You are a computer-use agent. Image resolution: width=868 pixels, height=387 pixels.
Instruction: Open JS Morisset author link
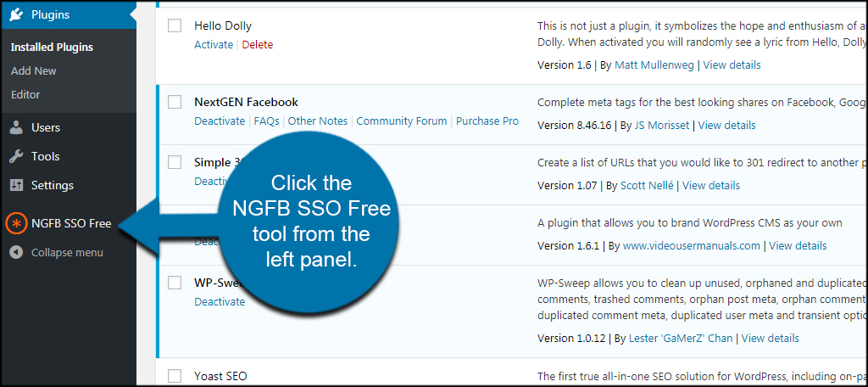[x=660, y=126]
